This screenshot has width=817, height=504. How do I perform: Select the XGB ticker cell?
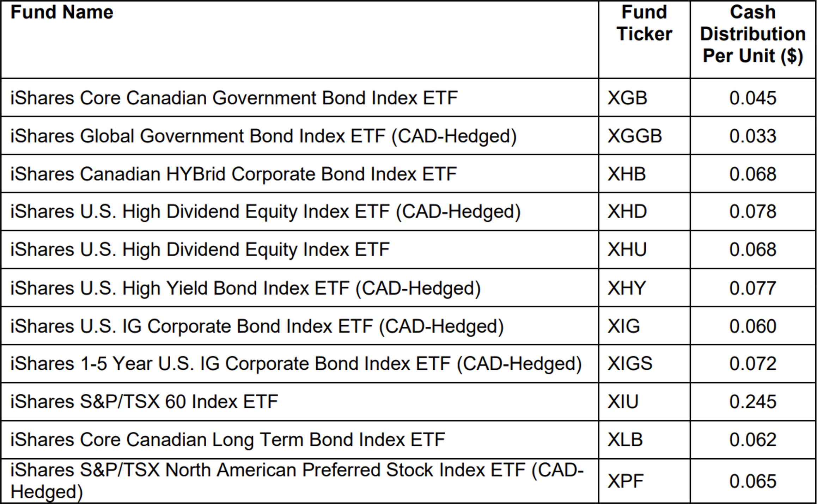[x=627, y=98]
